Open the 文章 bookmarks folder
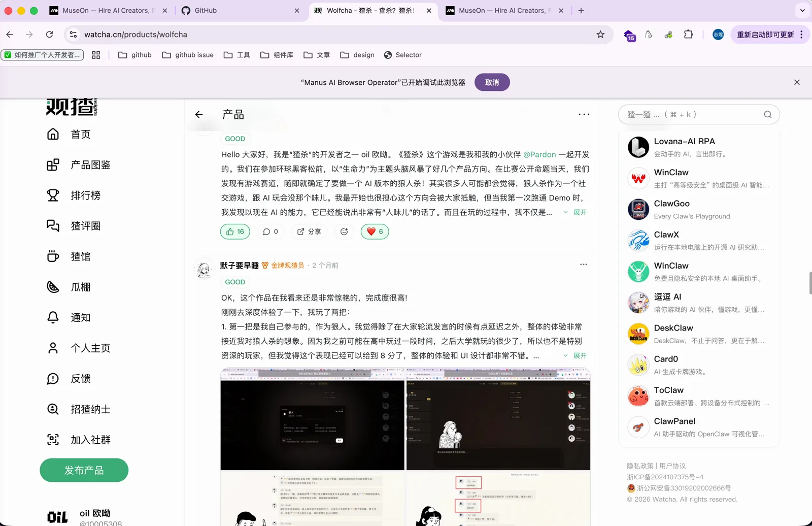This screenshot has width=812, height=526. click(x=317, y=55)
